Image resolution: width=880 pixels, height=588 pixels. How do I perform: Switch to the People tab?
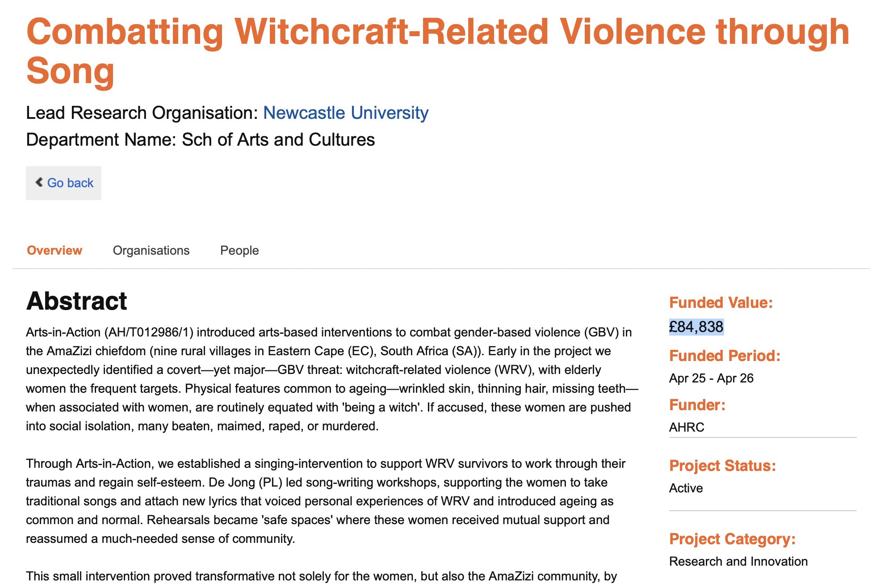(x=239, y=250)
